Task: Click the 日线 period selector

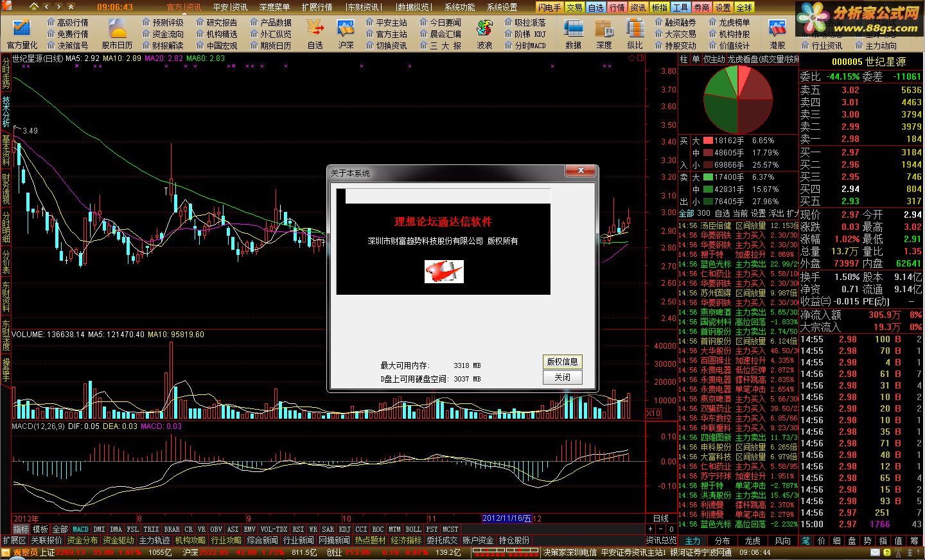Action: click(x=661, y=518)
